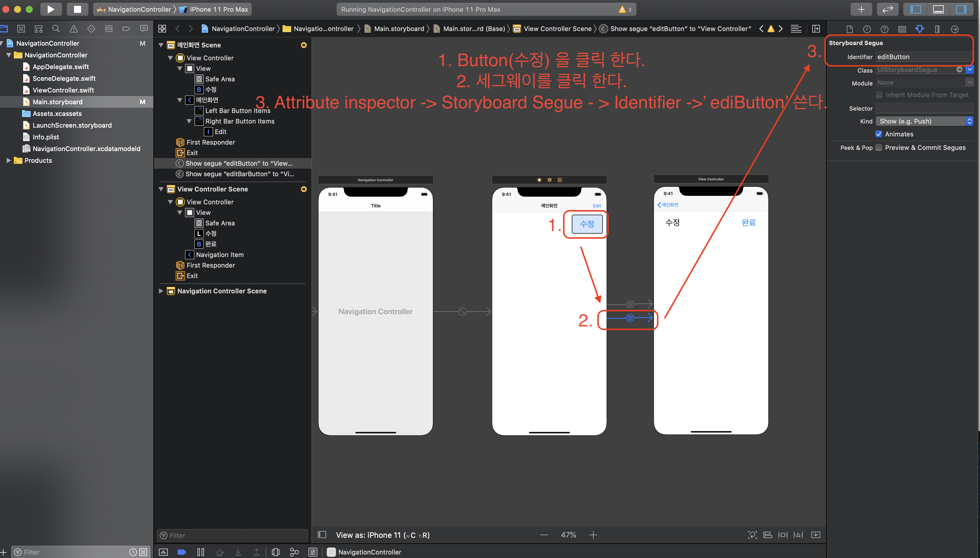Click the Identifier field containing editButton
The width and height of the screenshot is (980, 558).
point(923,57)
